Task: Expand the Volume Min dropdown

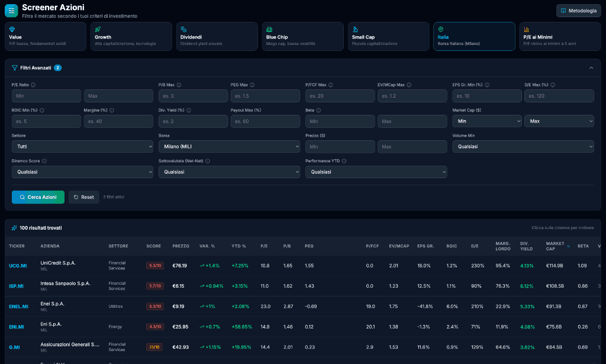Action: 523,146
